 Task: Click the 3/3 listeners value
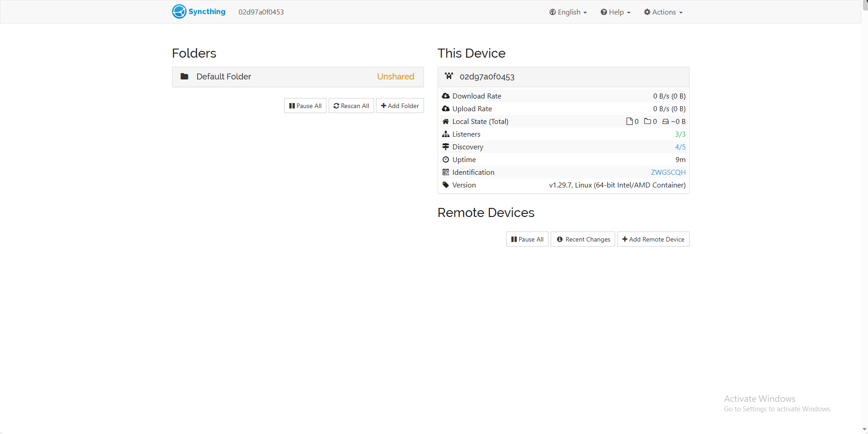tap(680, 134)
